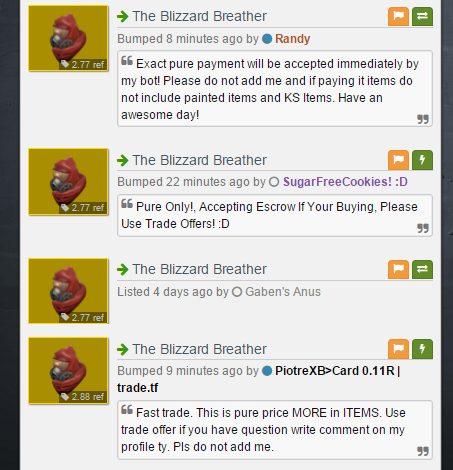
Task: Click lightning bolt icon on PiotreXB listing
Action: pos(422,349)
